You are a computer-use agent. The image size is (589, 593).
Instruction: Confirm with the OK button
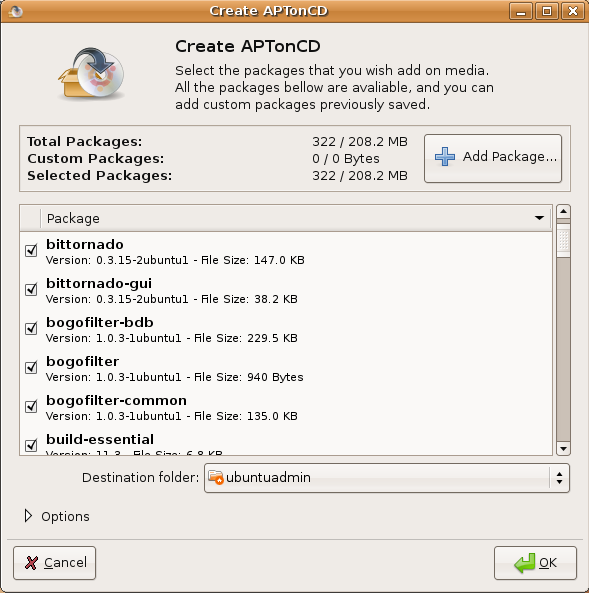(535, 563)
